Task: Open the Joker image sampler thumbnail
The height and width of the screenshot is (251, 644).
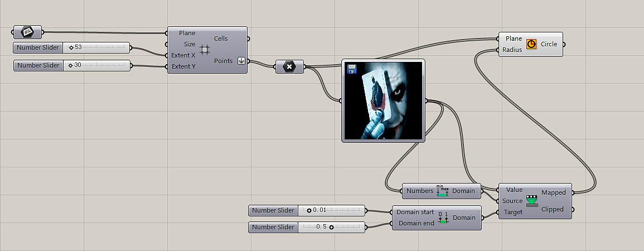Action: pos(383,100)
